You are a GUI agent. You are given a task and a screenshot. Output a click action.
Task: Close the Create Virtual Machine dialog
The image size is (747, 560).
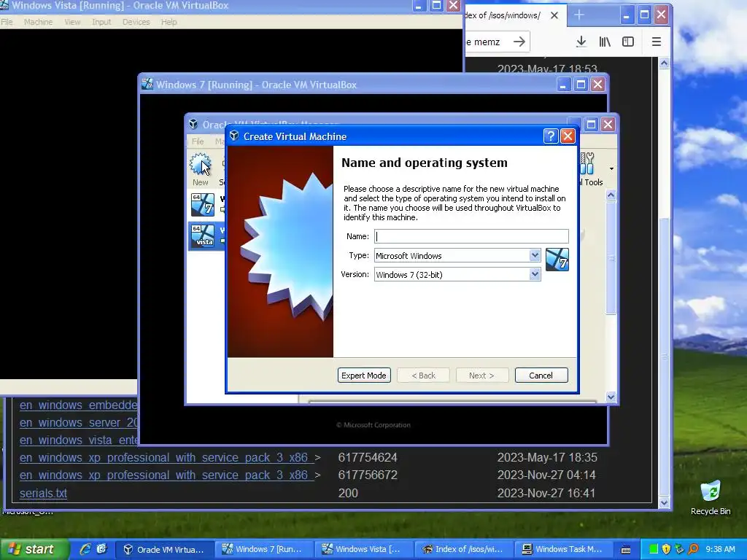pyautogui.click(x=568, y=136)
